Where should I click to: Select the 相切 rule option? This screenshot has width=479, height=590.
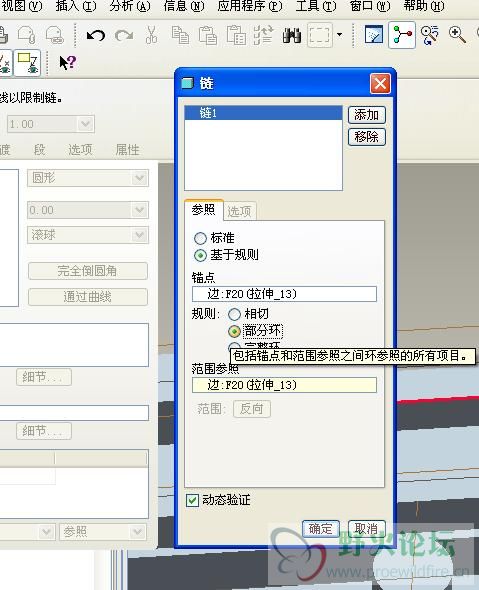click(234, 314)
